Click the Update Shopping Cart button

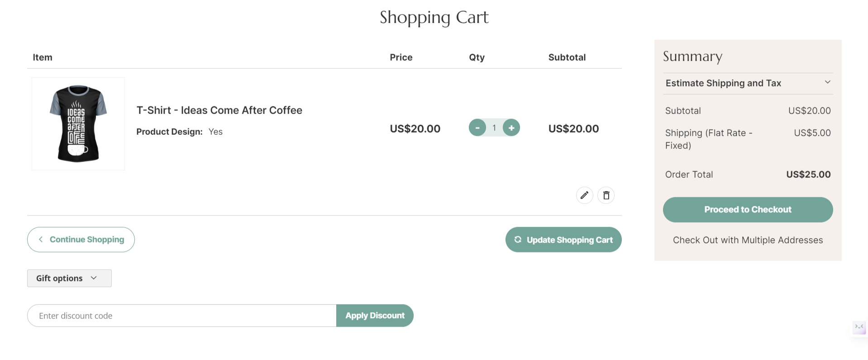coord(563,240)
